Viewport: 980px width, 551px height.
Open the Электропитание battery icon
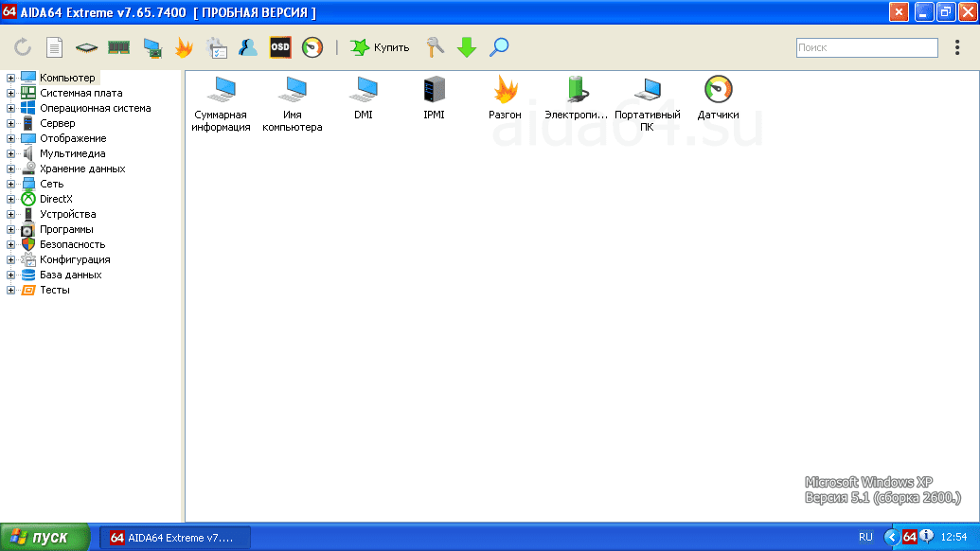pyautogui.click(x=576, y=98)
